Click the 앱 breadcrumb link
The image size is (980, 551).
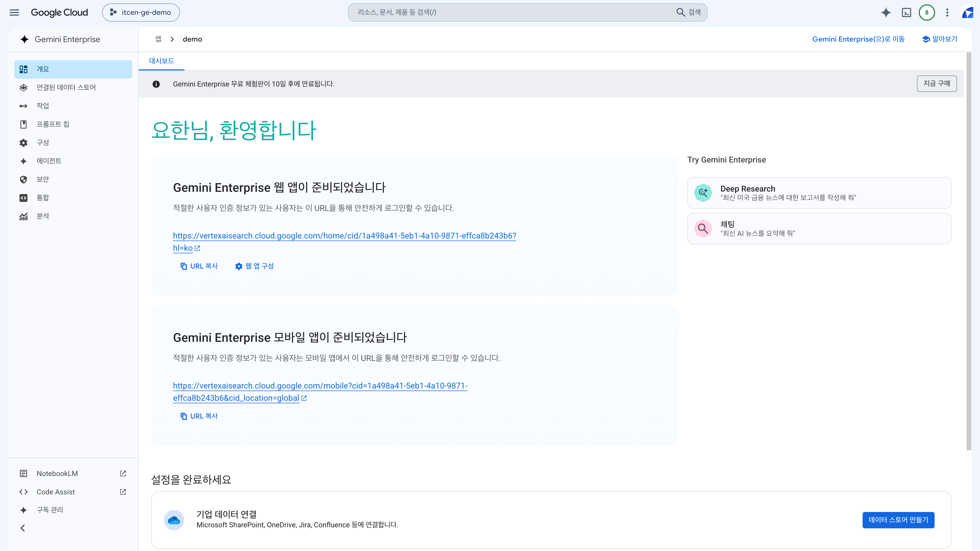[158, 39]
